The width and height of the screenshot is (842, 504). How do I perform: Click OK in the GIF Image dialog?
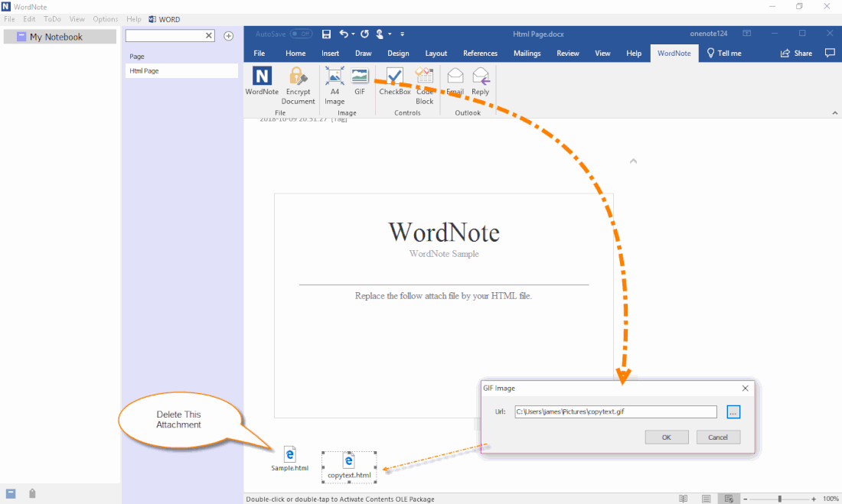click(667, 437)
